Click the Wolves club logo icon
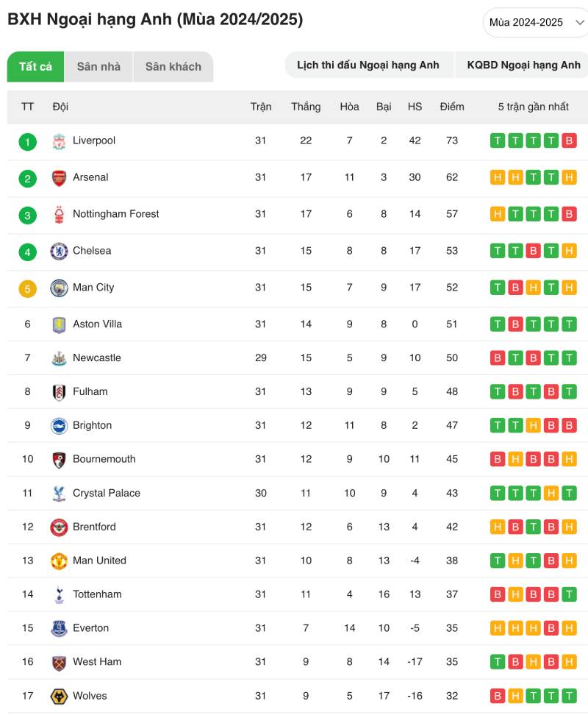The width and height of the screenshot is (588, 715). pos(59,697)
